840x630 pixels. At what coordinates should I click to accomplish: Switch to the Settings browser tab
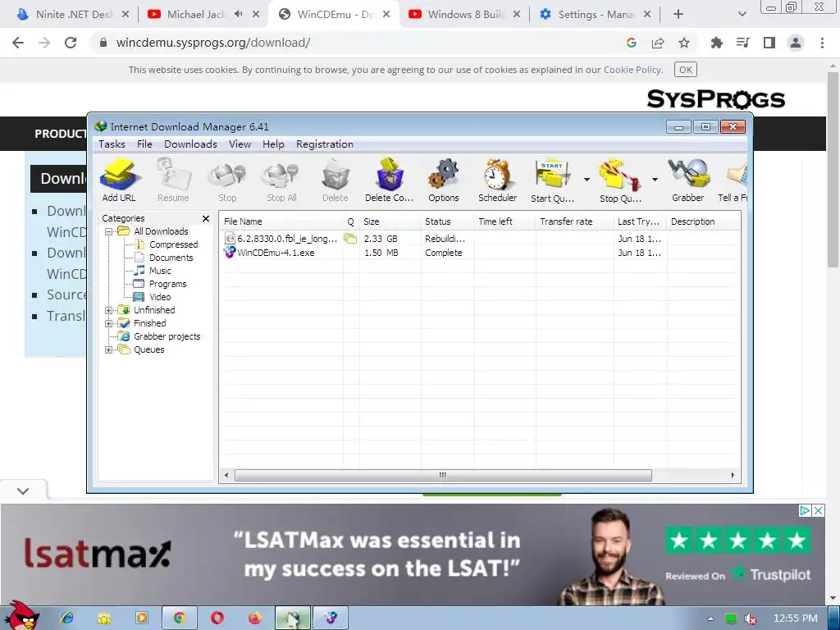click(x=596, y=15)
